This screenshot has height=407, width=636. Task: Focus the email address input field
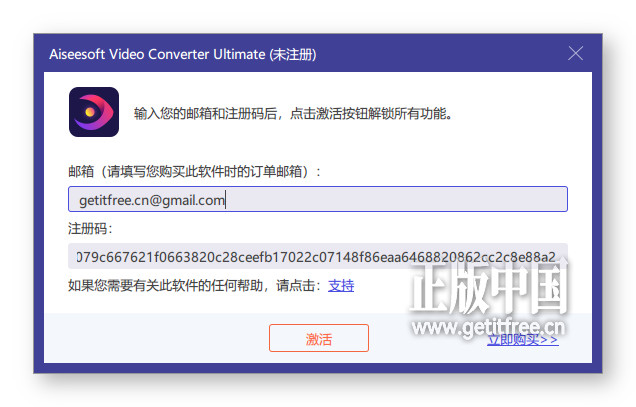[x=318, y=199]
